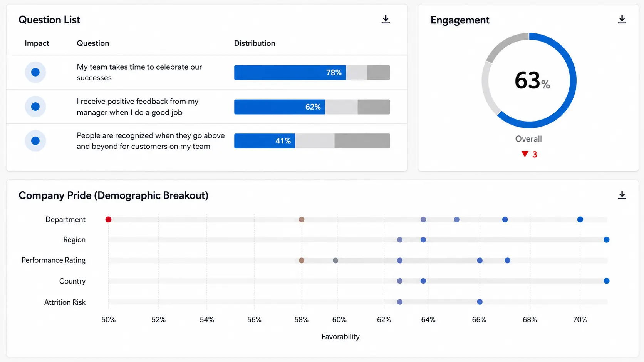Click the rightmost blue Region data point
This screenshot has width=644, height=362.
607,240
